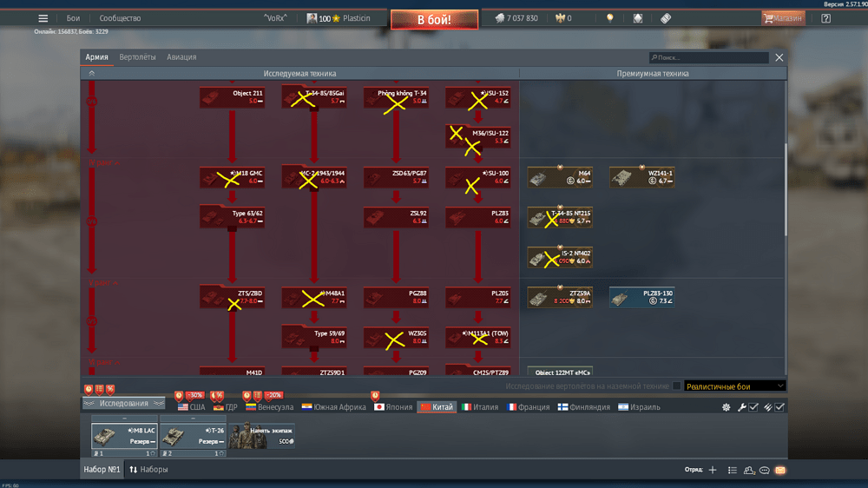
Task: Select the Object 211 vehicle card
Action: [232, 97]
